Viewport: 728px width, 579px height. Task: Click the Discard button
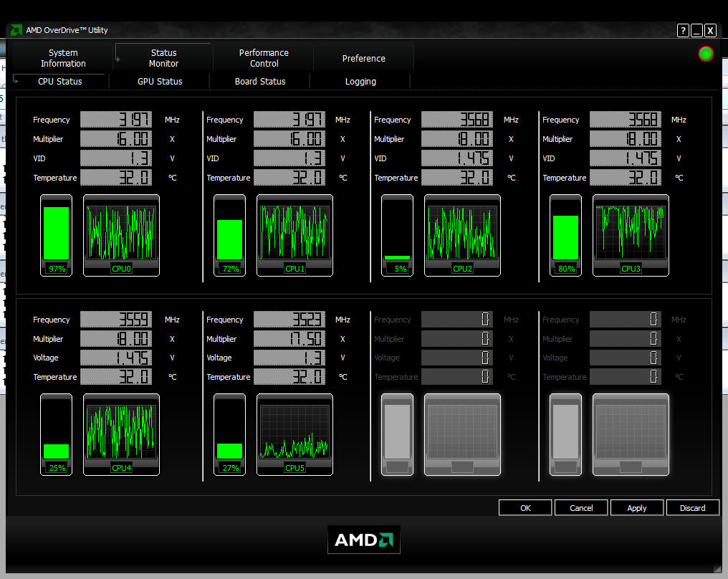click(x=692, y=508)
